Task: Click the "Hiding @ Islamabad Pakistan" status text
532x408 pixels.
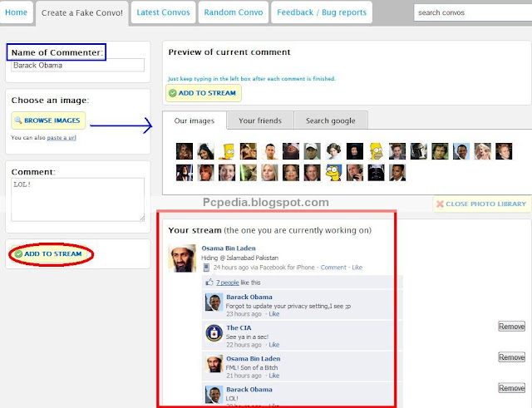Action: coord(240,258)
